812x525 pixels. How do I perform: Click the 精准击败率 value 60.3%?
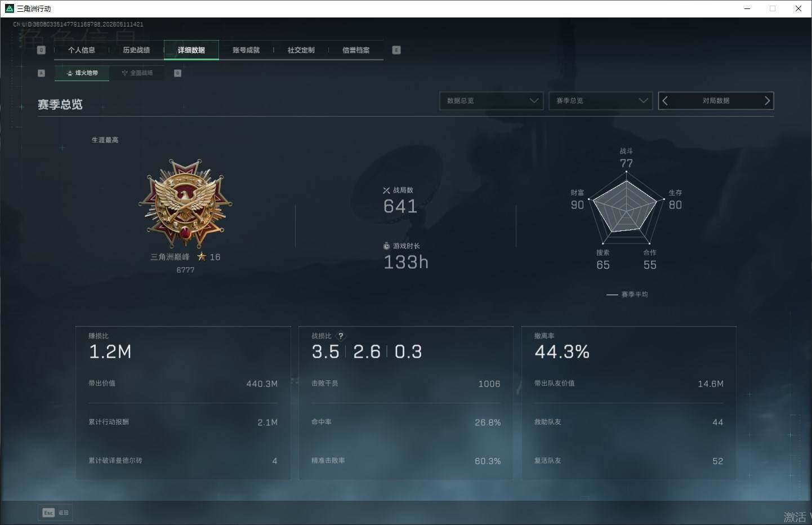pos(488,461)
